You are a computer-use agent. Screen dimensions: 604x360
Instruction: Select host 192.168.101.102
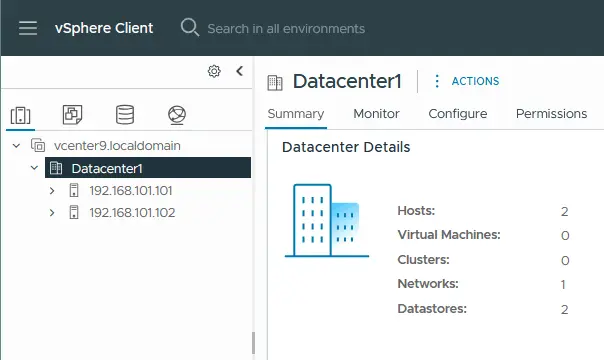tap(132, 213)
